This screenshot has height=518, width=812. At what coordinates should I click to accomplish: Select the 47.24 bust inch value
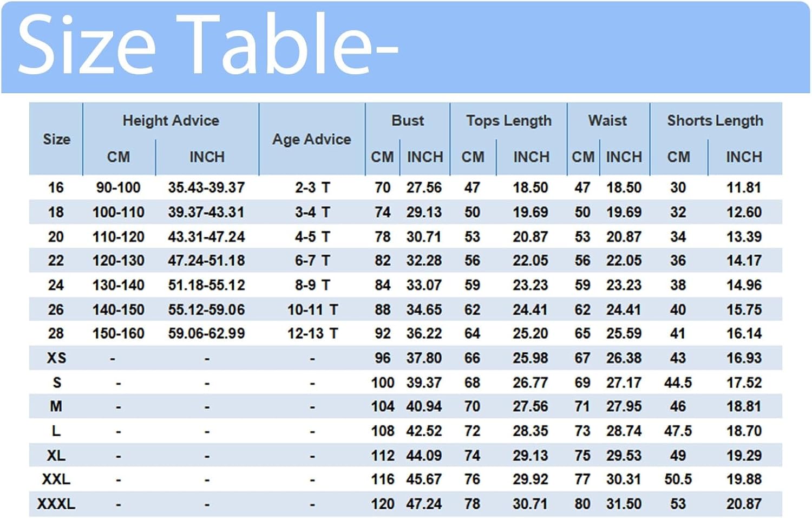pyautogui.click(x=424, y=504)
